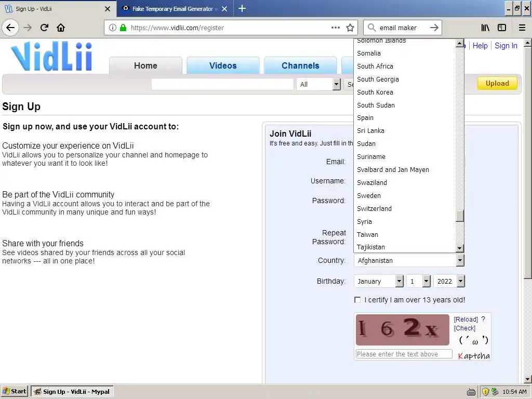
Task: Click the green padlock security icon
Action: [x=123, y=28]
